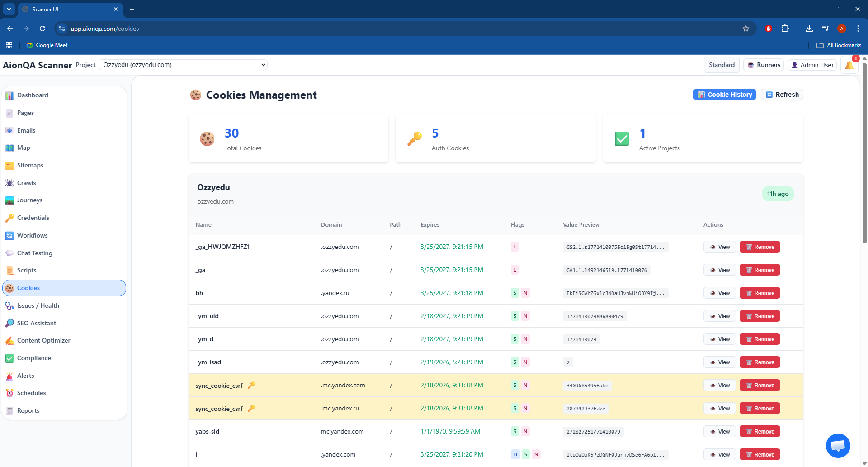Bookmark this page with star icon
The height and width of the screenshot is (467, 868).
(746, 29)
